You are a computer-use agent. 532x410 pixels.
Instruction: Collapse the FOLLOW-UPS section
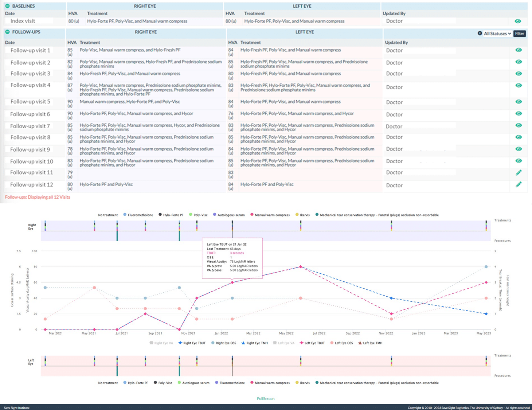[x=7, y=32]
